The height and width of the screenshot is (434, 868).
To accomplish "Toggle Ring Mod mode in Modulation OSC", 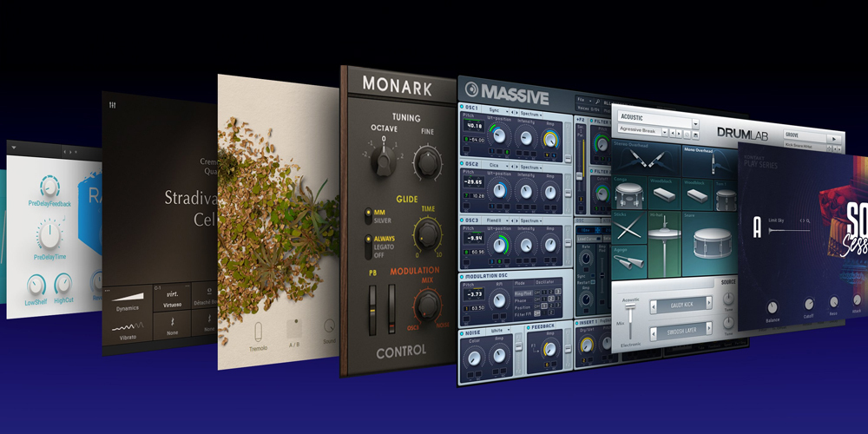I will 523,293.
